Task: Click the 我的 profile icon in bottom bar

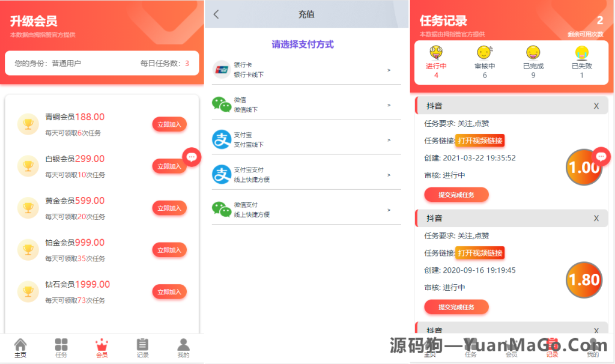Action: pyautogui.click(x=183, y=344)
